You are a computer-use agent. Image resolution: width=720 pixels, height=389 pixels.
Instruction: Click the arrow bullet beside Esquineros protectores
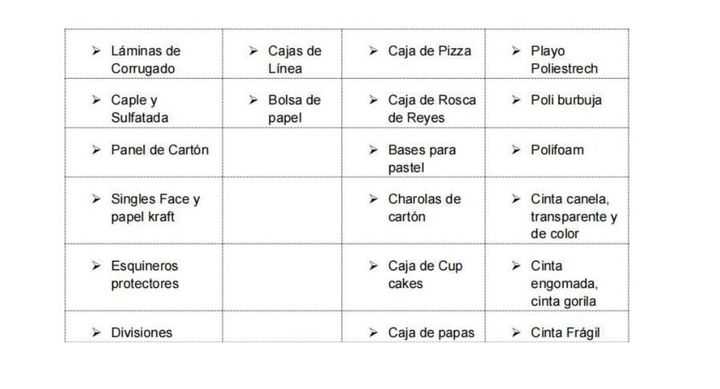96,265
